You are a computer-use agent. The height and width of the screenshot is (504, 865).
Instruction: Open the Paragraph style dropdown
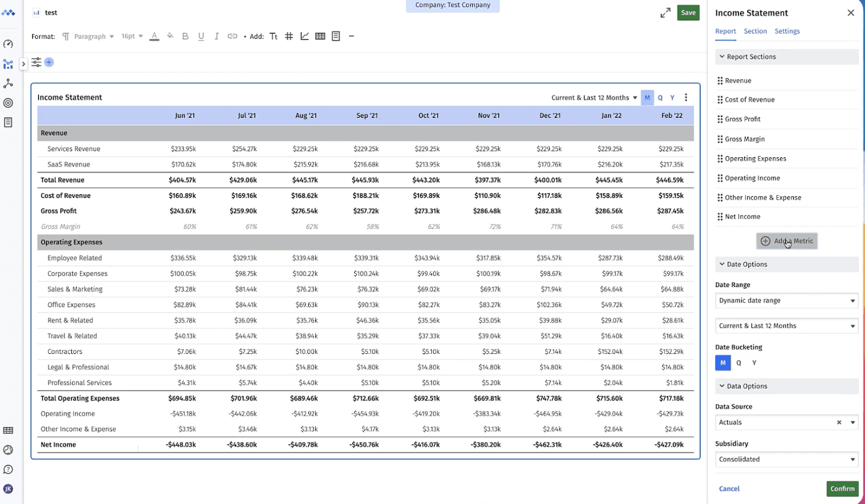[x=94, y=36]
